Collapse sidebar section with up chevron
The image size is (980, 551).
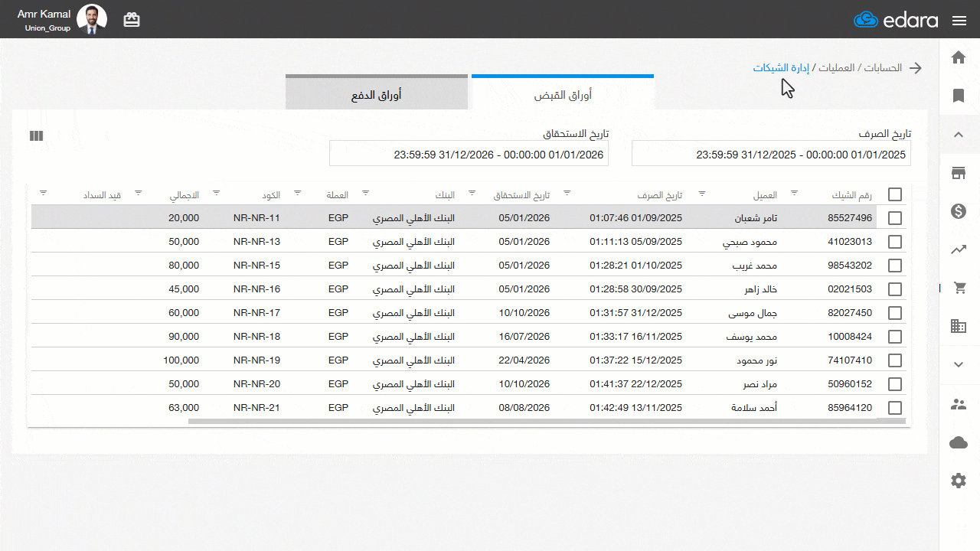coord(959,135)
